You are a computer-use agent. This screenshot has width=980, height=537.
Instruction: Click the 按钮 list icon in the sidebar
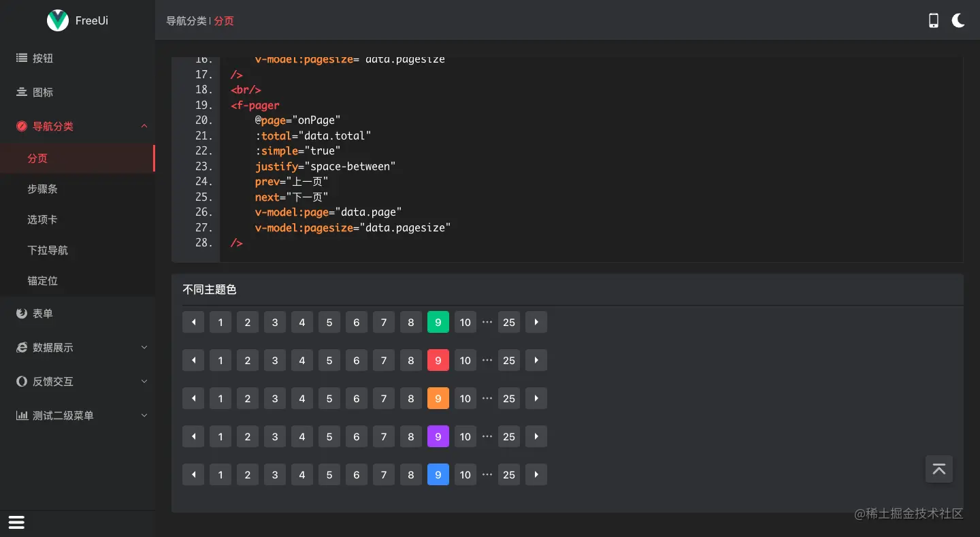point(22,59)
